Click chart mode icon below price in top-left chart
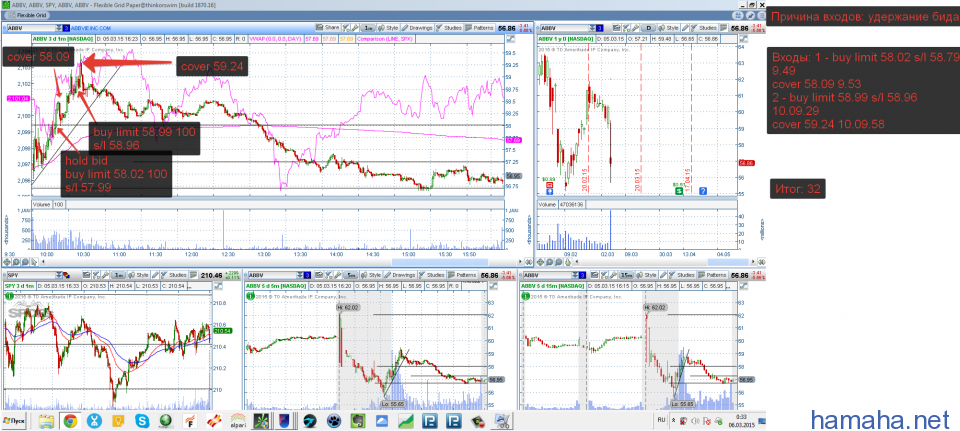The width and height of the screenshot is (960, 431). 511,39
